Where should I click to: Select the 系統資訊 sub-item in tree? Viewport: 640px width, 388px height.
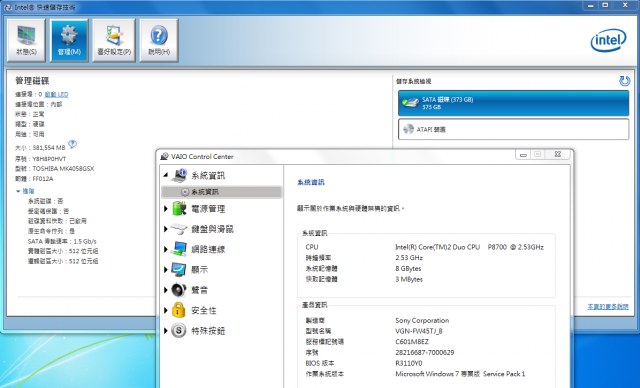pyautogui.click(x=222, y=192)
